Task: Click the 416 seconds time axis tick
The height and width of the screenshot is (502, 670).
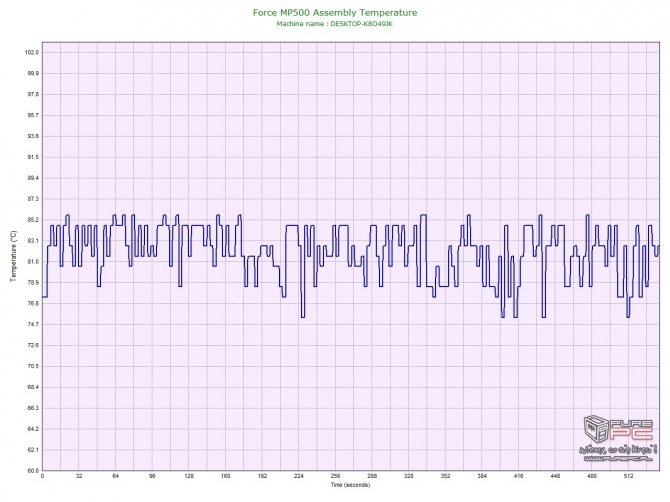Action: 518,476
